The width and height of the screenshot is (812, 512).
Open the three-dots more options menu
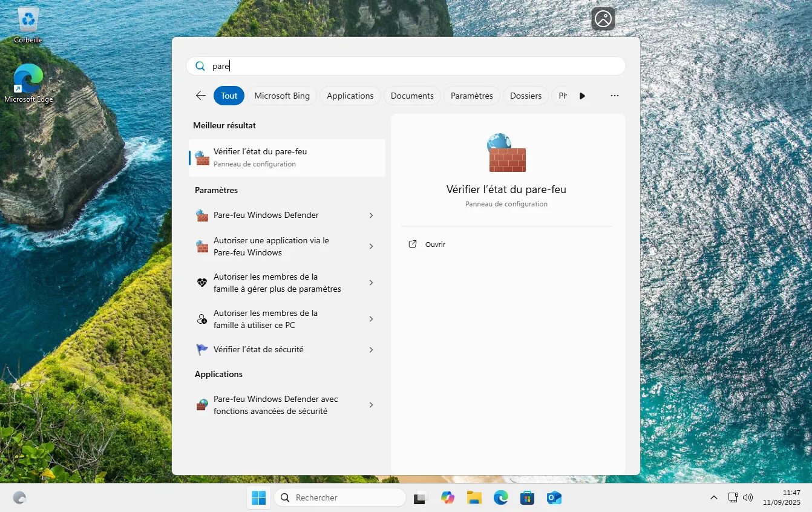614,96
